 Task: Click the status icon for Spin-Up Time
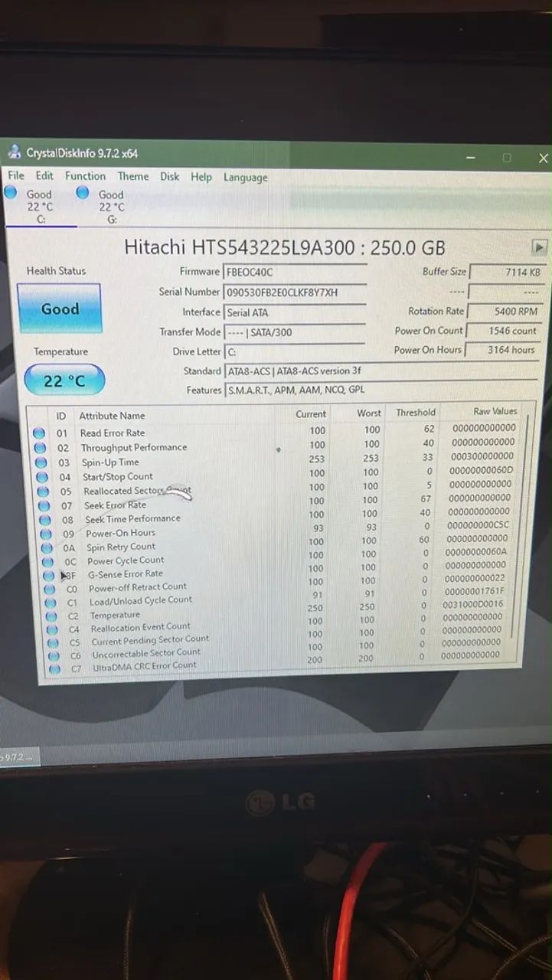41,463
